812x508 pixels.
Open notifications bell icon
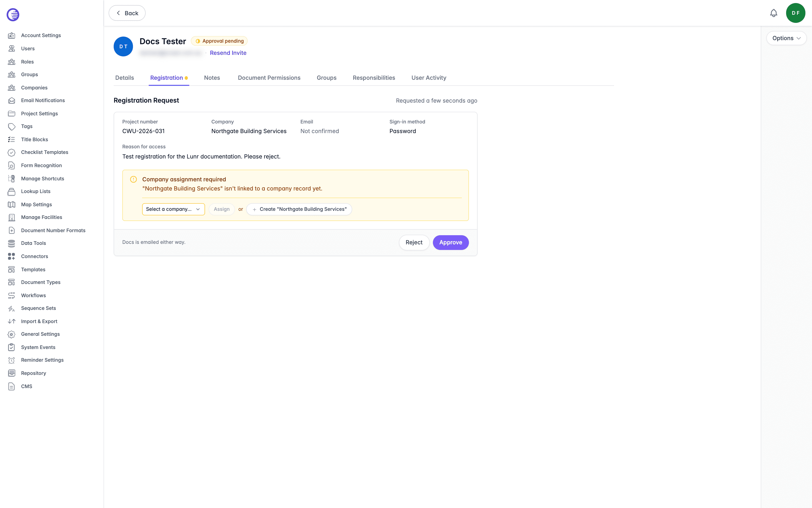tap(773, 13)
